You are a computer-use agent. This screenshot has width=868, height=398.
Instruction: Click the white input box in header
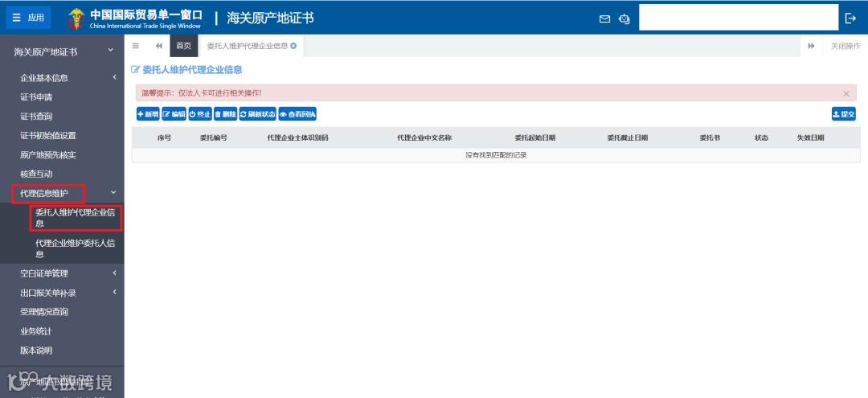tap(739, 17)
